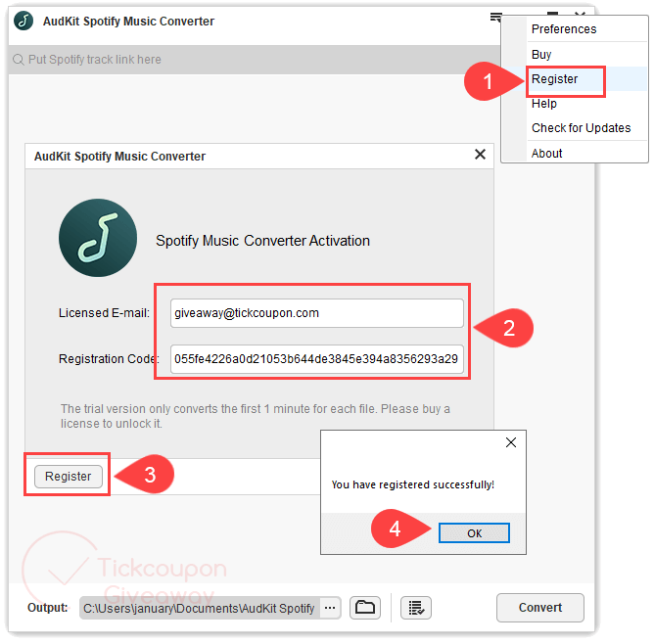
Task: Select Buy from the menu
Action: pos(541,55)
